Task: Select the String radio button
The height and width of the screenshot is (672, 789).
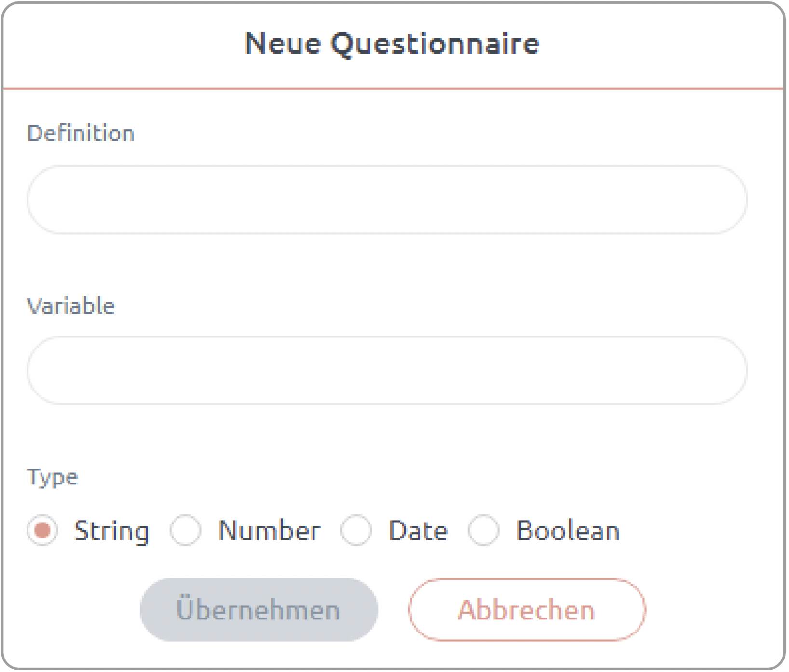Action: 42,530
